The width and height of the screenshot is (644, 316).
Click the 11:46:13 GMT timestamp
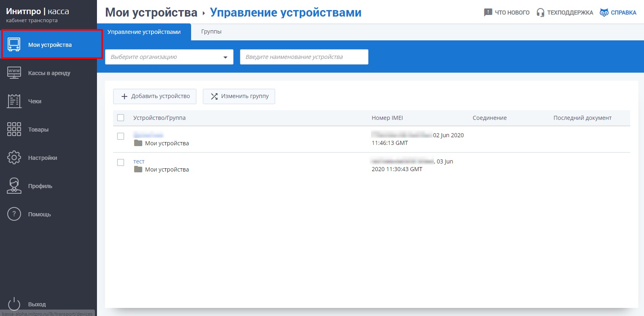click(390, 143)
